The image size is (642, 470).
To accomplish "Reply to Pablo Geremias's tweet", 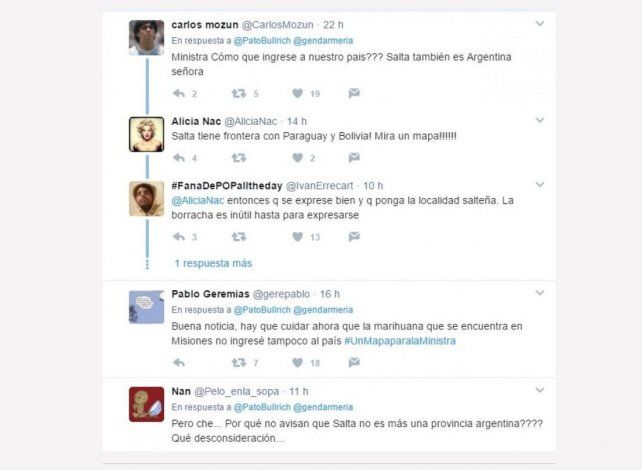I will [179, 362].
